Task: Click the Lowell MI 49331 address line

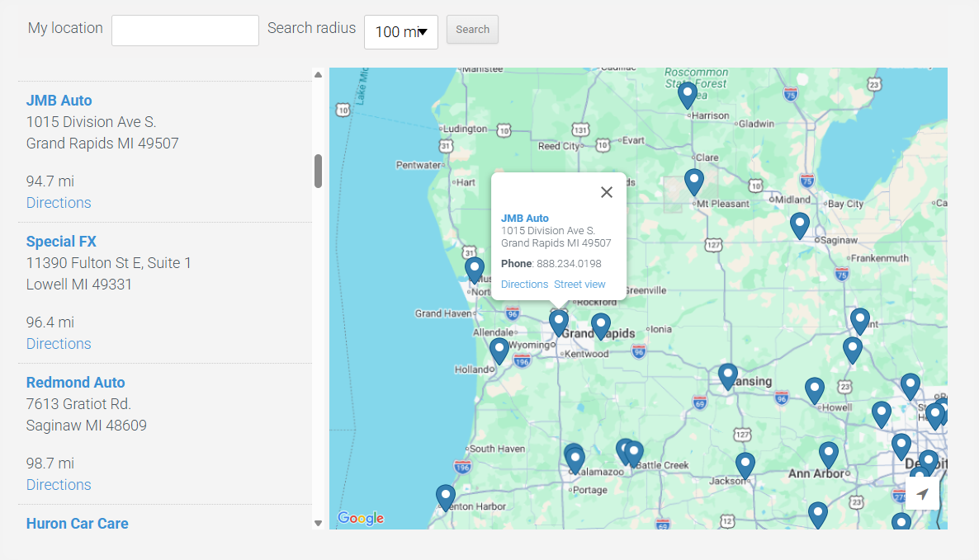Action: (x=78, y=285)
